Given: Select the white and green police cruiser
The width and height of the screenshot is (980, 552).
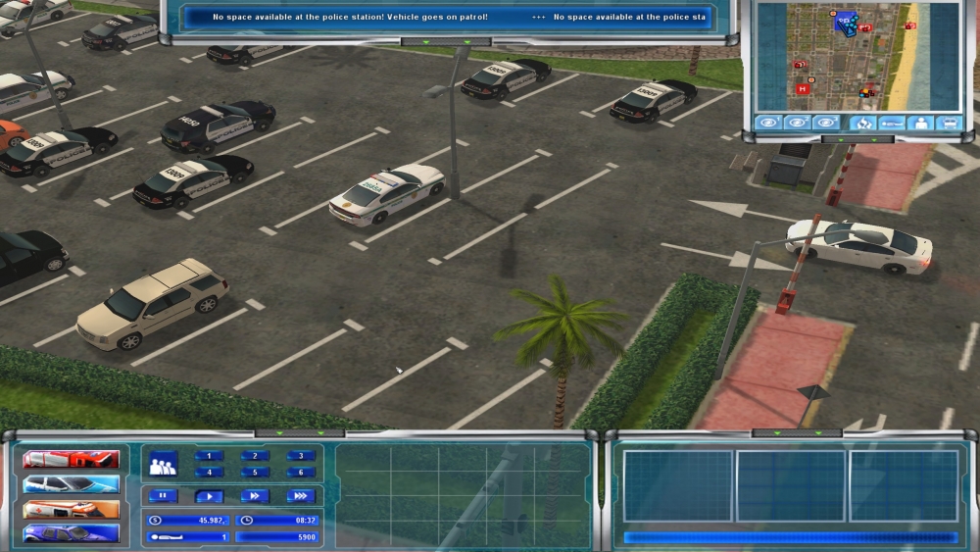Looking at the screenshot, I should point(387,194).
